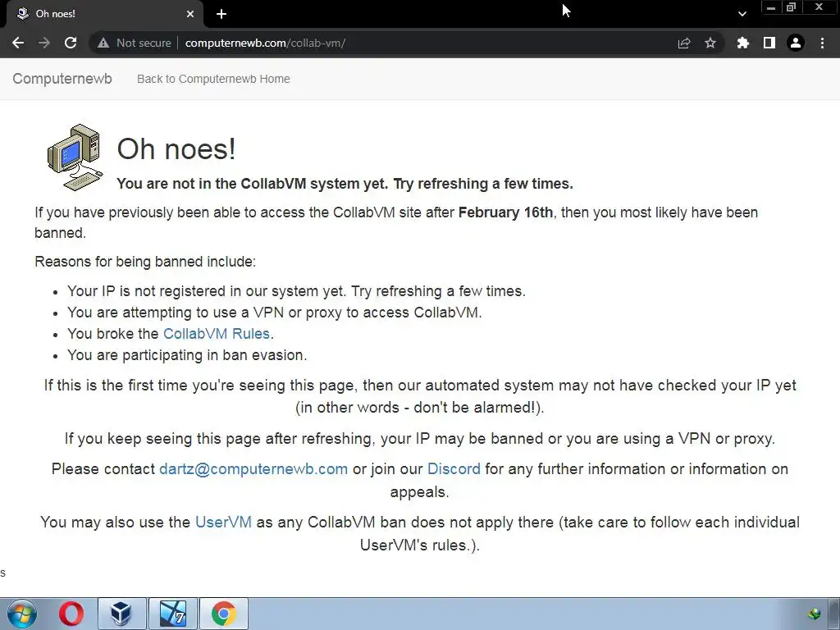Click the Oh noes! heading text
The height and width of the screenshot is (630, 840).
[176, 149]
